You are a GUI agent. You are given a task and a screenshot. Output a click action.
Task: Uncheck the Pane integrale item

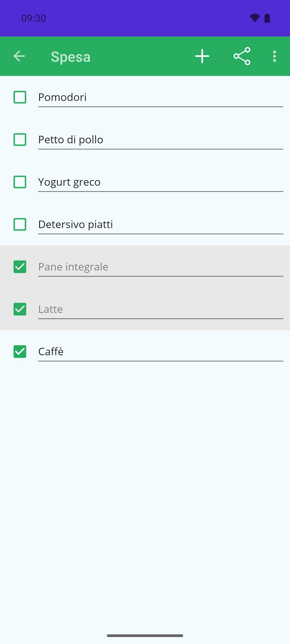pyautogui.click(x=20, y=267)
